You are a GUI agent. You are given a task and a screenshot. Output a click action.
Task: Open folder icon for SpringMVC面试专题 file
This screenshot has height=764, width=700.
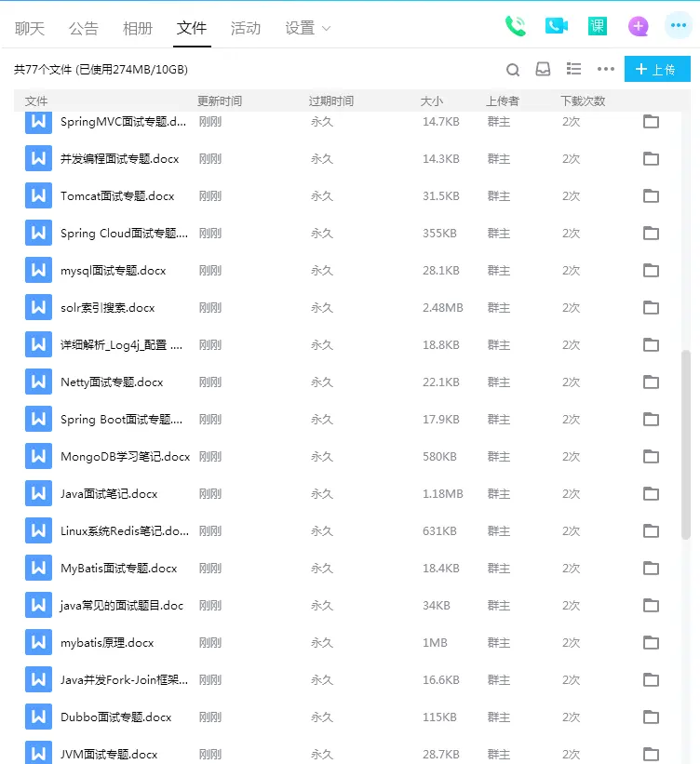click(651, 121)
